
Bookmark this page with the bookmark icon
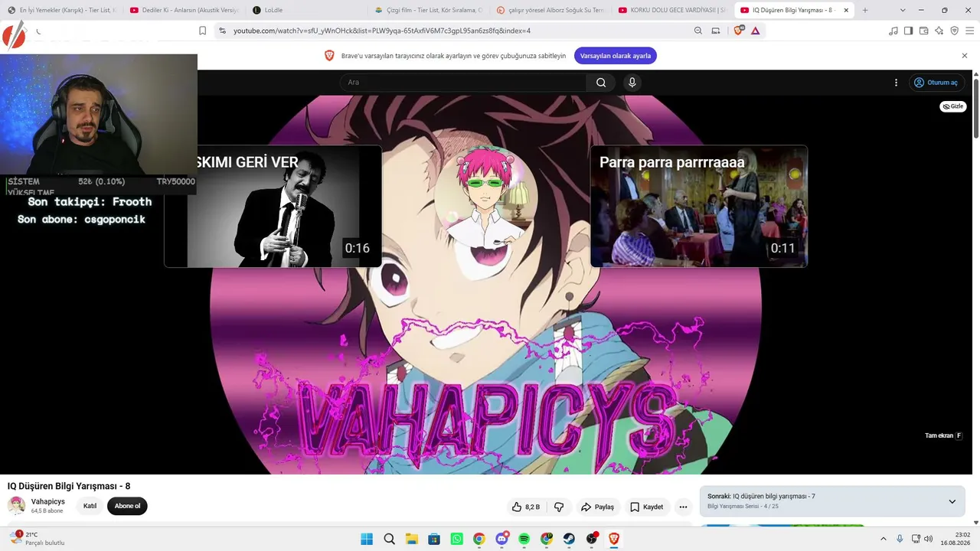202,31
